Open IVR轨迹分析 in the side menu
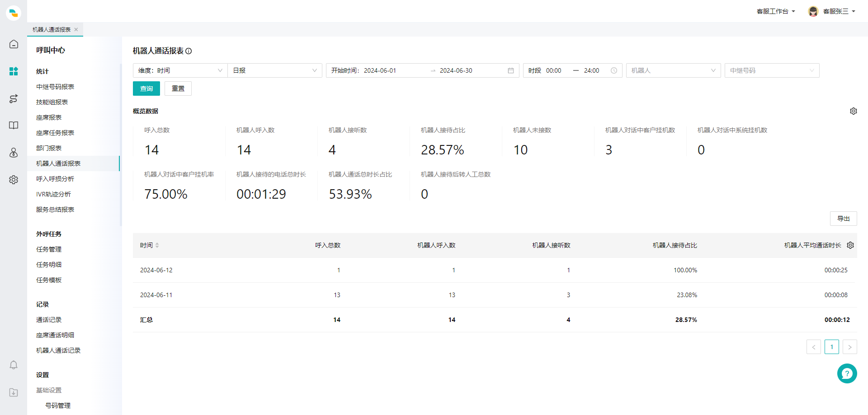 click(53, 194)
